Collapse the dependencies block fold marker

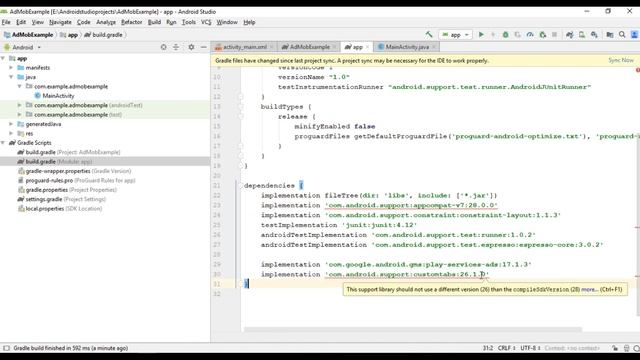240,186
